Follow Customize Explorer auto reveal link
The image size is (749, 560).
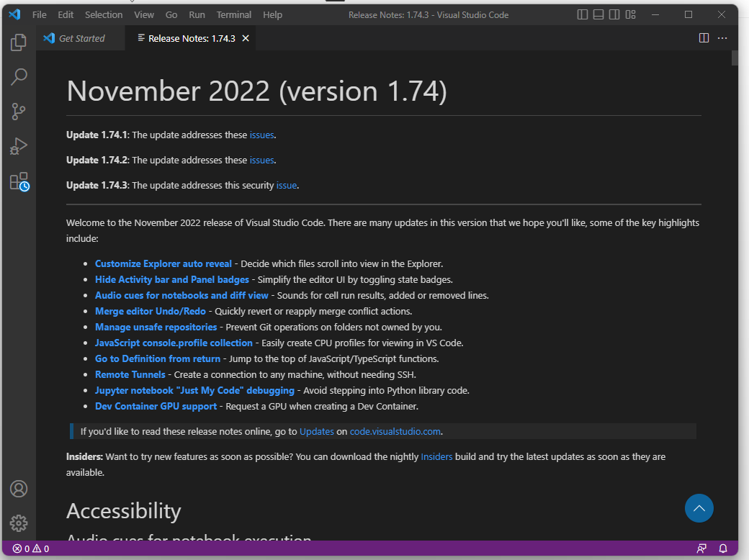tap(163, 263)
